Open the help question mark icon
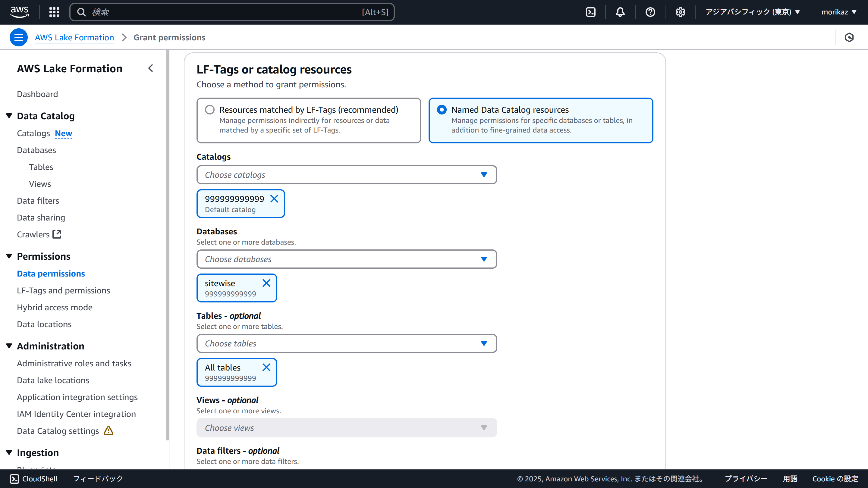The height and width of the screenshot is (488, 868). pos(650,12)
